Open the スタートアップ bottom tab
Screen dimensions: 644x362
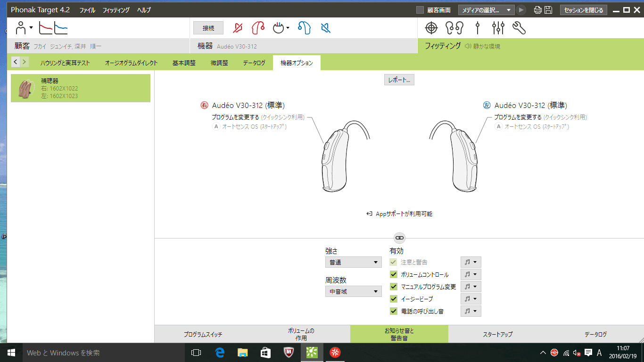497,334
